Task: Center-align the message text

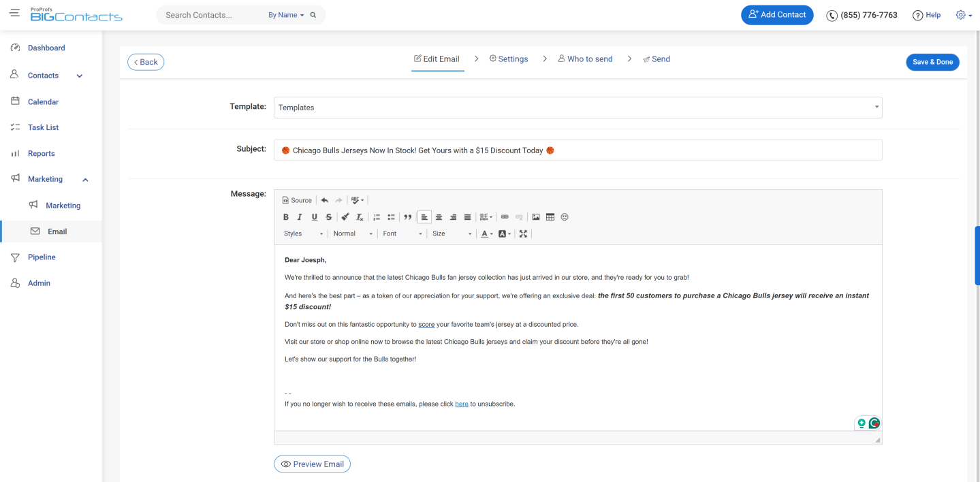Action: tap(439, 217)
